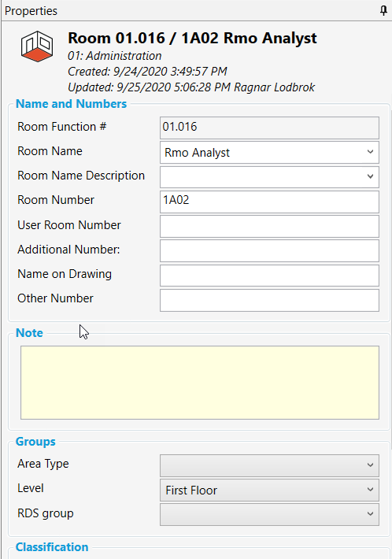Click the User Room Number field
Image resolution: width=392 pixels, height=559 pixels.
pyautogui.click(x=269, y=227)
